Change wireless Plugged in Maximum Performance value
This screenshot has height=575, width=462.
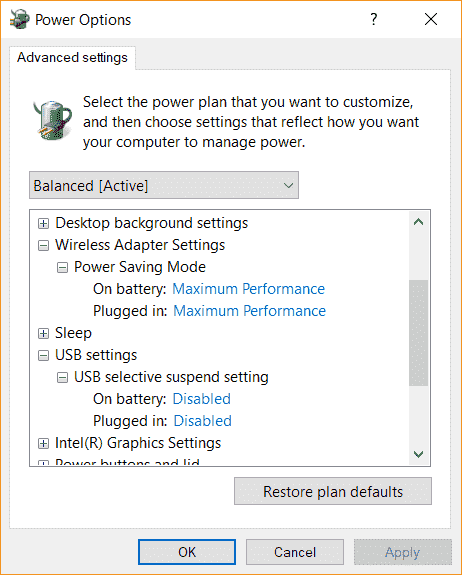(249, 311)
